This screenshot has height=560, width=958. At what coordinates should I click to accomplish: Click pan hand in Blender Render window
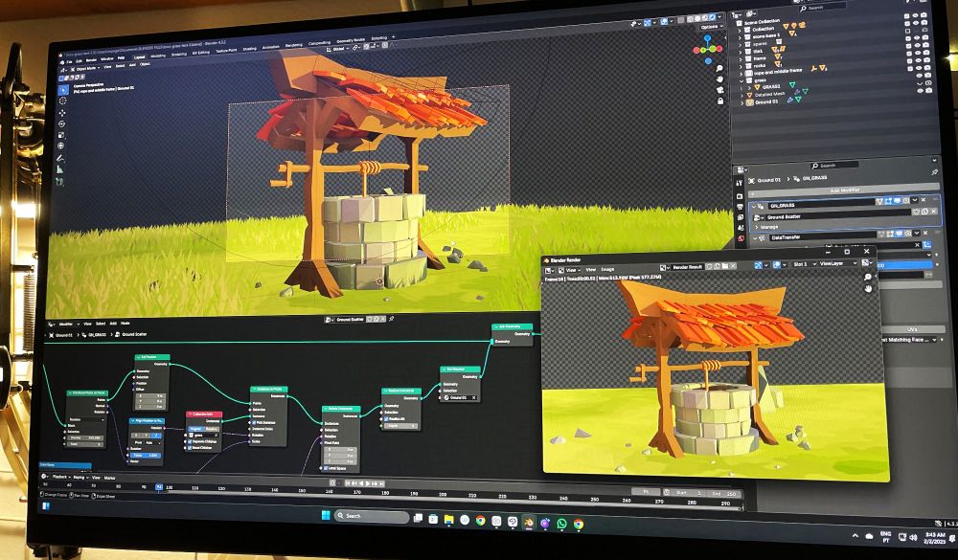coord(868,289)
